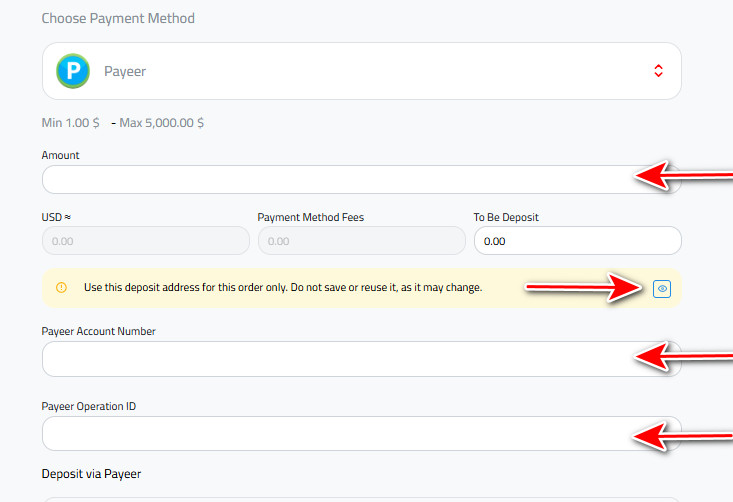Click the Min 1.00 $ limit text
This screenshot has width=733, height=502.
pyautogui.click(x=71, y=123)
